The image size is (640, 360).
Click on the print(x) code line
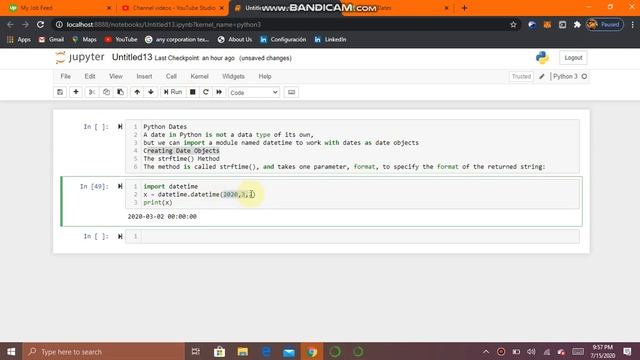(x=158, y=202)
